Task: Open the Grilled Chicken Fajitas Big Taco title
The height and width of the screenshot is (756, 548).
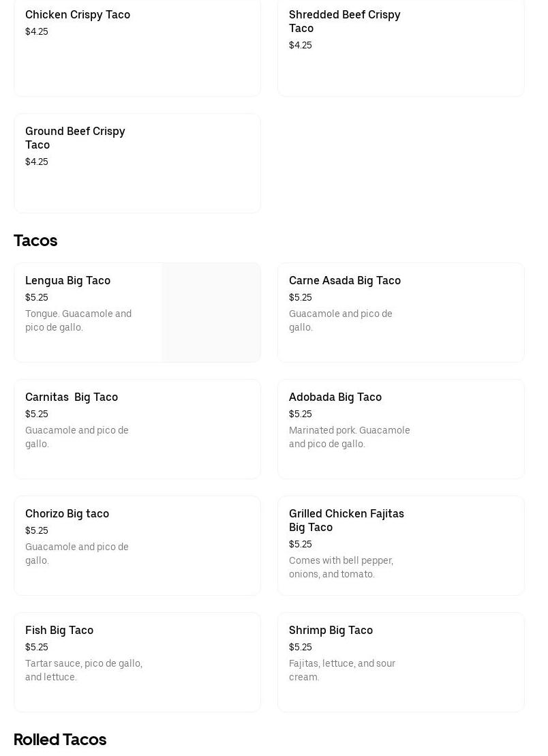Action: coord(346,521)
